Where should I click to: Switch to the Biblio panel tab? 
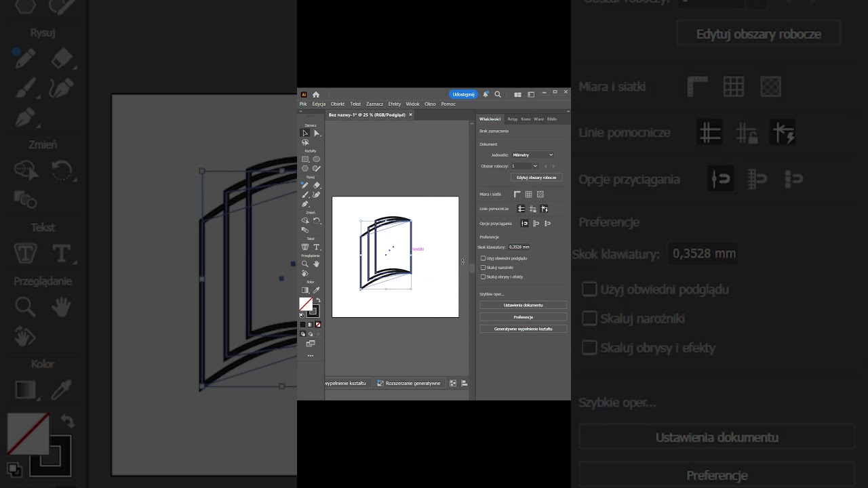pos(552,119)
